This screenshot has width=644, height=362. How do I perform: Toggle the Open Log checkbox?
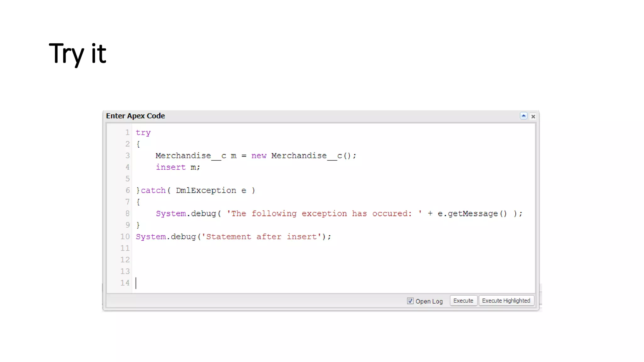coord(410,301)
